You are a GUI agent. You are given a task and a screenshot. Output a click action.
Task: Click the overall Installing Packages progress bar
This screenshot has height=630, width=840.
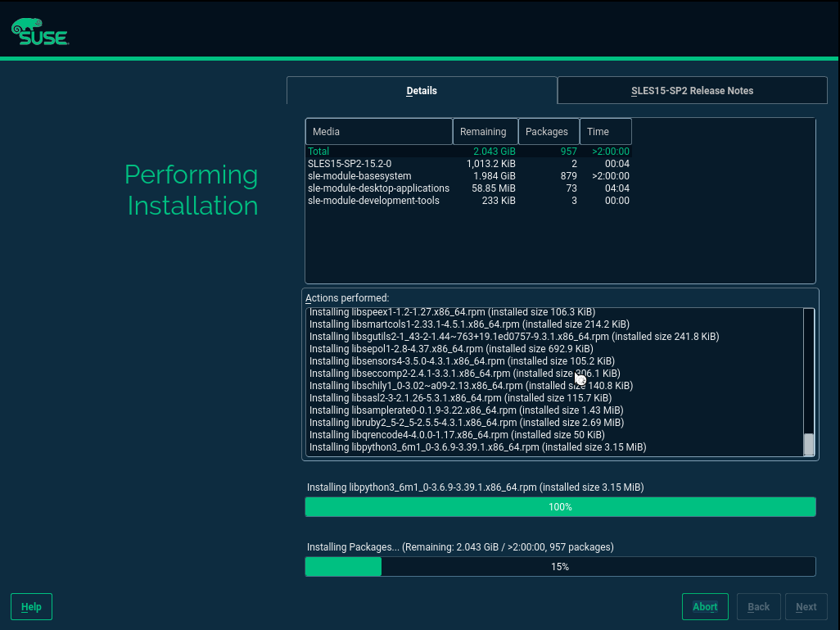click(x=560, y=567)
